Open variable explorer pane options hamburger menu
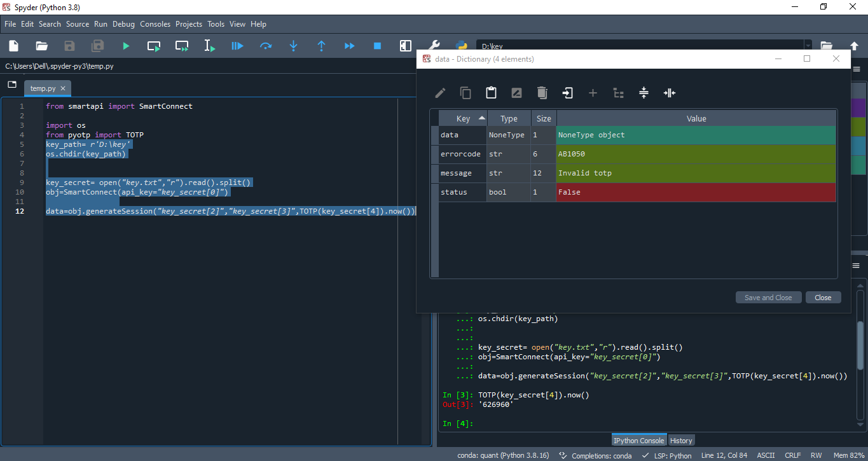The image size is (868, 461). 856,69
